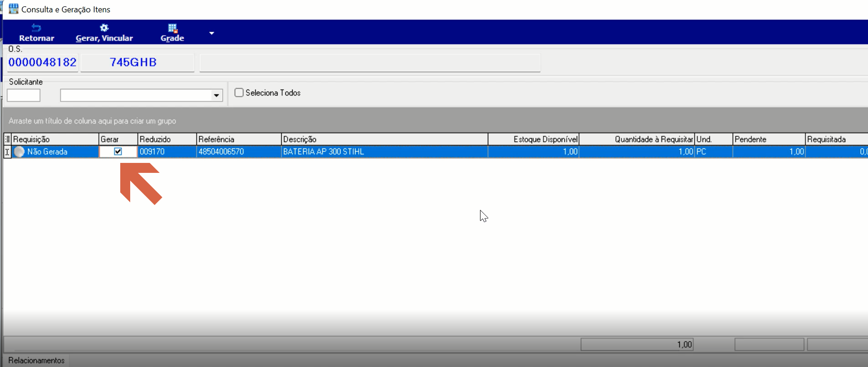
Task: Uncheck Gerar checkbox for BATERIA AP 300 STIHL
Action: tap(118, 152)
